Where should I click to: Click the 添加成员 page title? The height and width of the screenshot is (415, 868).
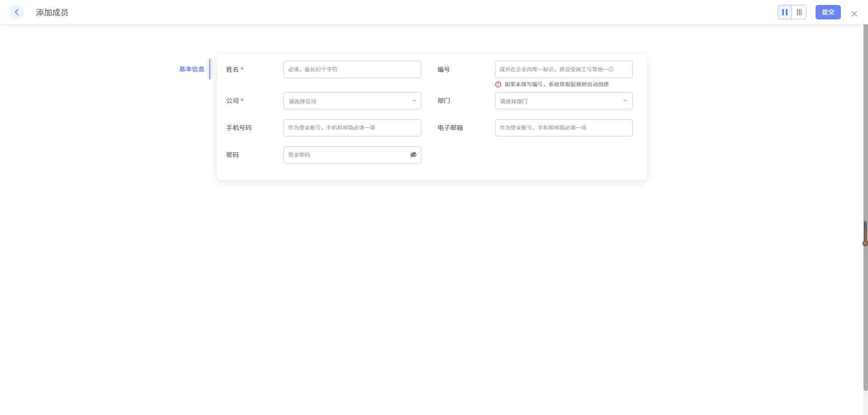pos(52,13)
